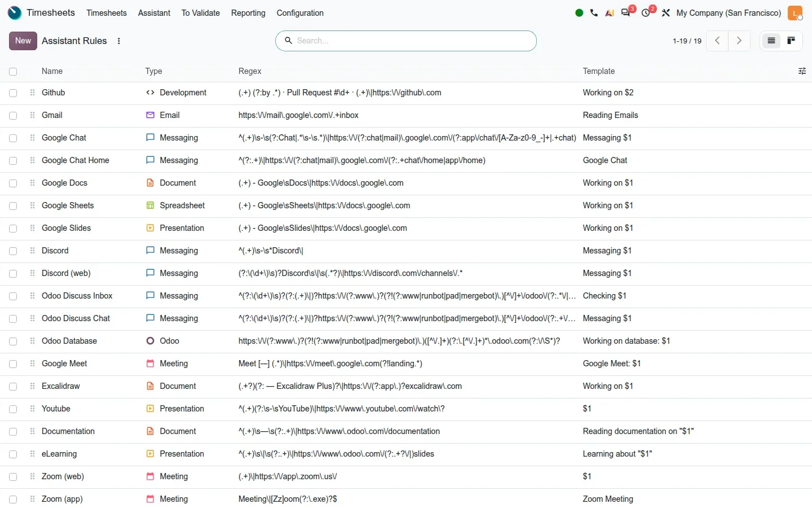The width and height of the screenshot is (812, 508).
Task: Open the user avatar menu
Action: click(795, 12)
